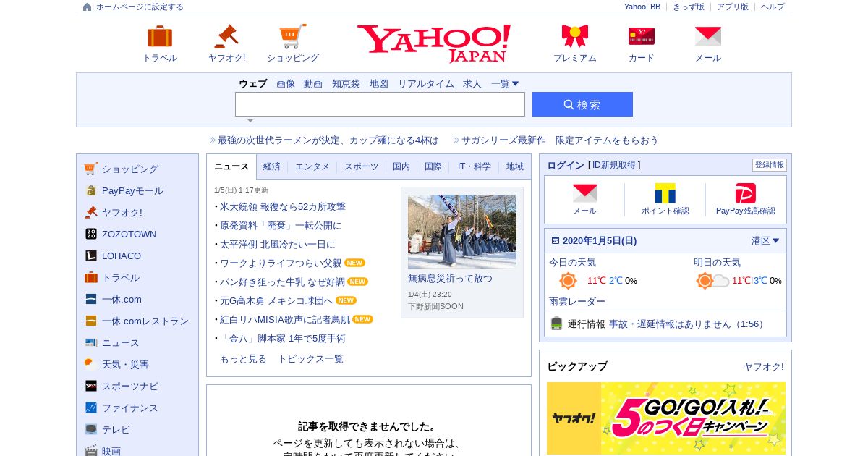
Task: Open the 港区 location dropdown
Action: click(765, 240)
